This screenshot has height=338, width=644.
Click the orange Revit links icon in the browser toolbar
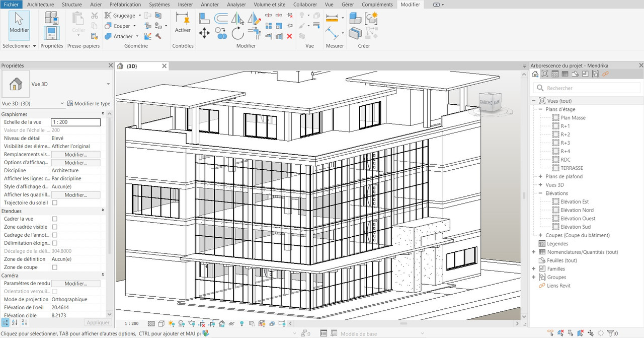(x=605, y=74)
